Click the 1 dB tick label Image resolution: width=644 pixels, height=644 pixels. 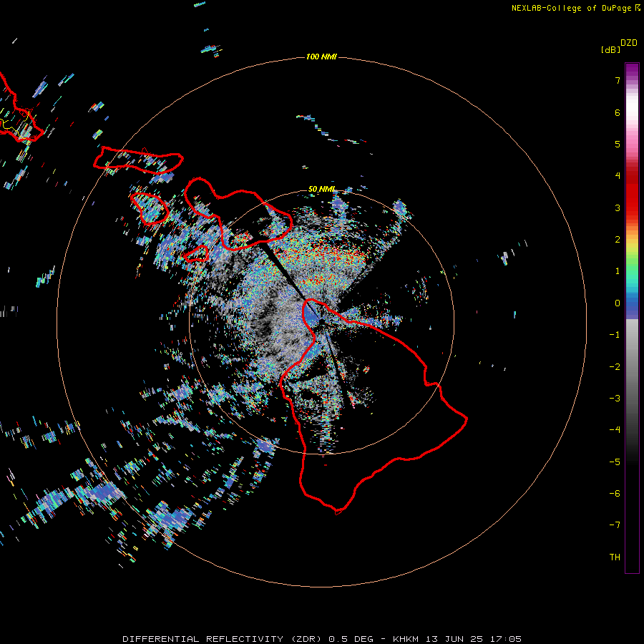point(618,271)
